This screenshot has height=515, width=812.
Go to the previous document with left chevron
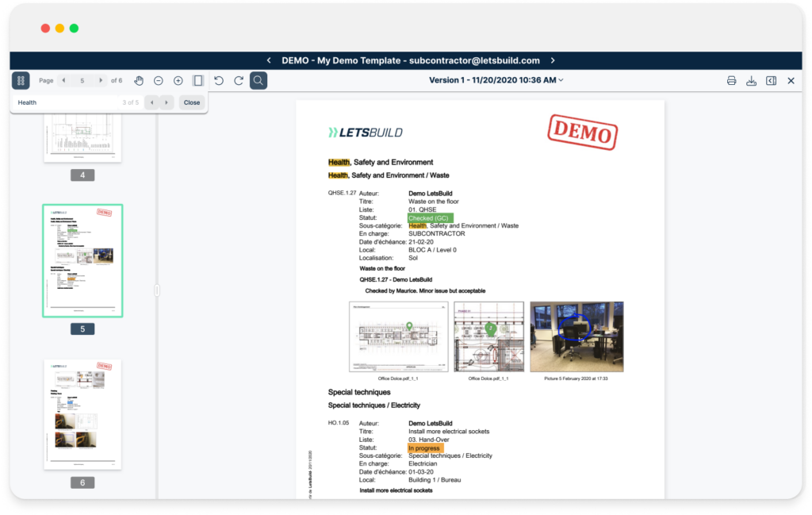[x=269, y=60]
